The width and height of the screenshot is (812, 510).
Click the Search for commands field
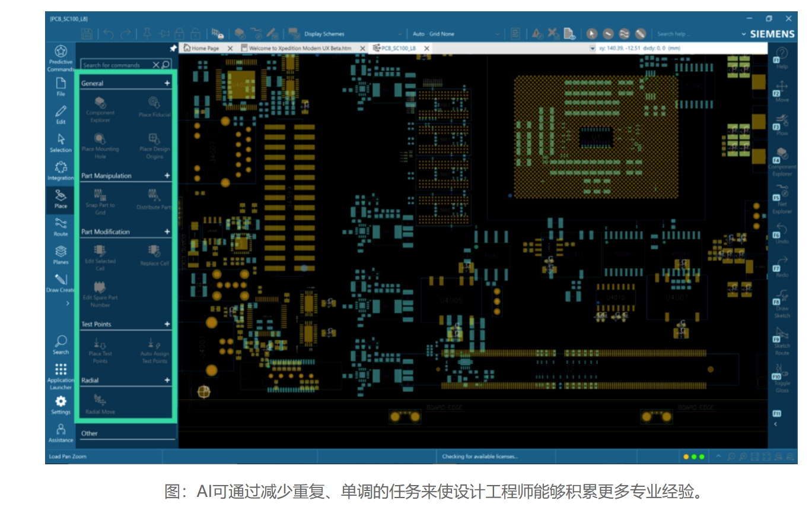click(x=116, y=65)
